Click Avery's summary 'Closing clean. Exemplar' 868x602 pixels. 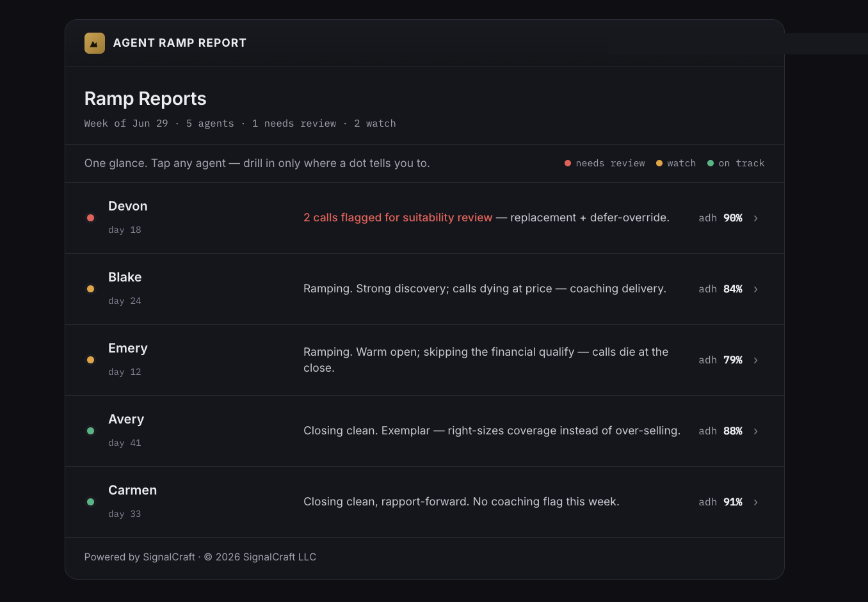tap(492, 431)
